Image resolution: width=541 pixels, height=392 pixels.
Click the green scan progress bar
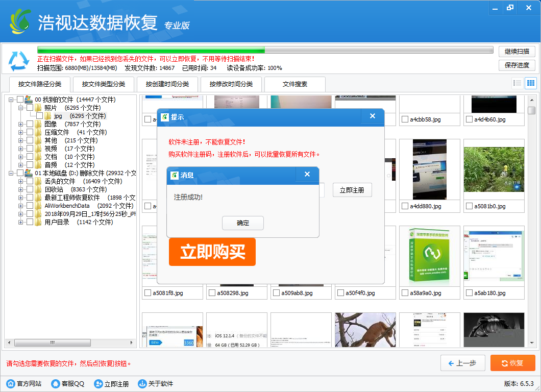click(x=151, y=50)
